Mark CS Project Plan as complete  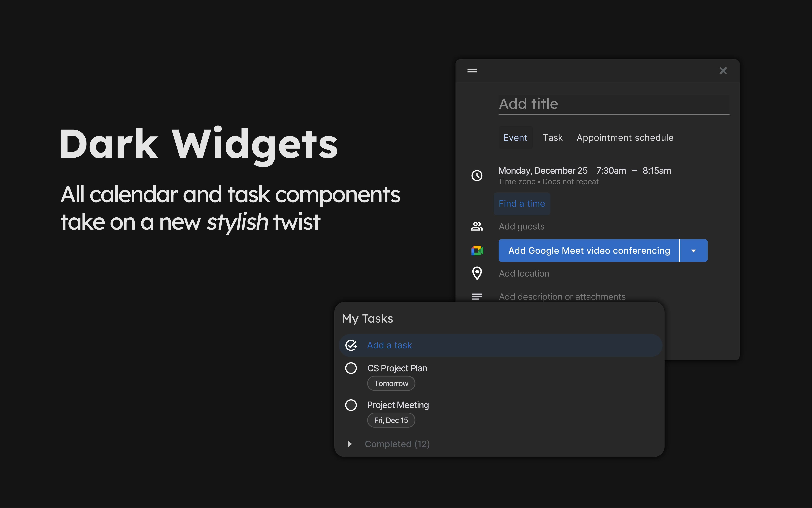351,368
